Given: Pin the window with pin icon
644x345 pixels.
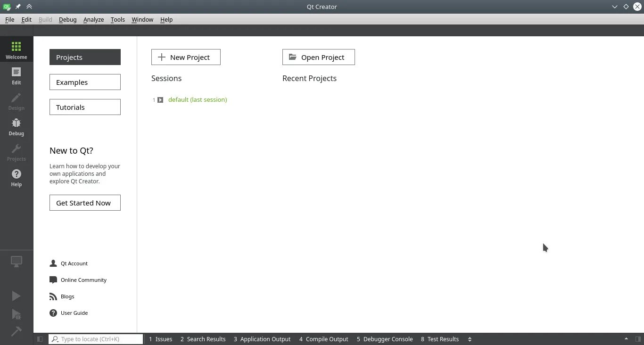Looking at the screenshot, I should click(x=18, y=7).
